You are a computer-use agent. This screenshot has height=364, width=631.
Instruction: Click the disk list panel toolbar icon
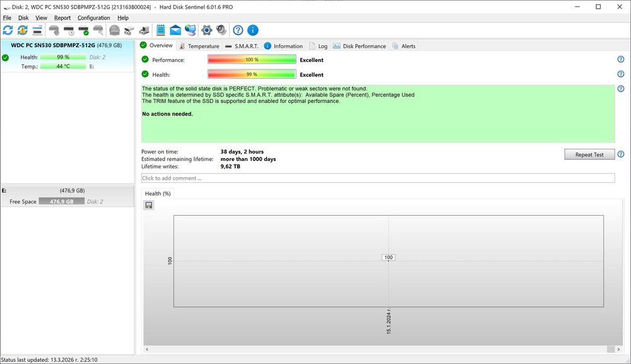click(x=37, y=30)
